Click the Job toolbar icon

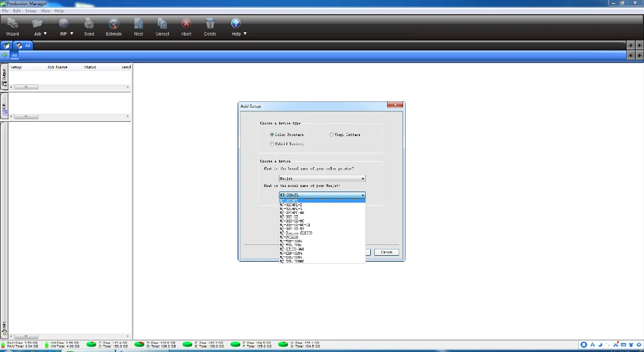tap(37, 23)
